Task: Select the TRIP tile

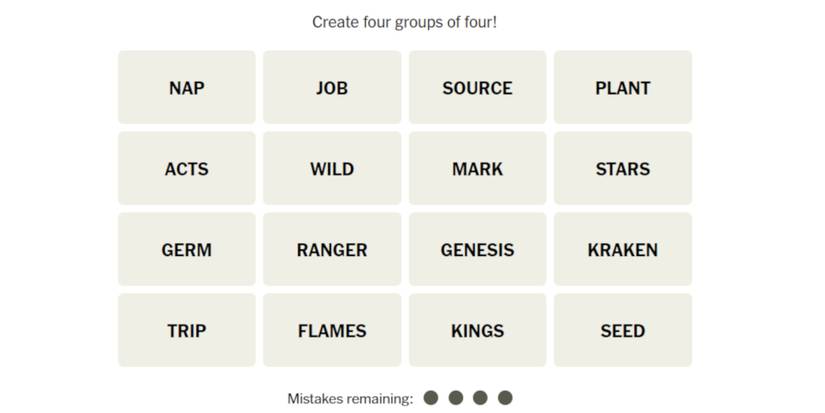Action: (187, 331)
